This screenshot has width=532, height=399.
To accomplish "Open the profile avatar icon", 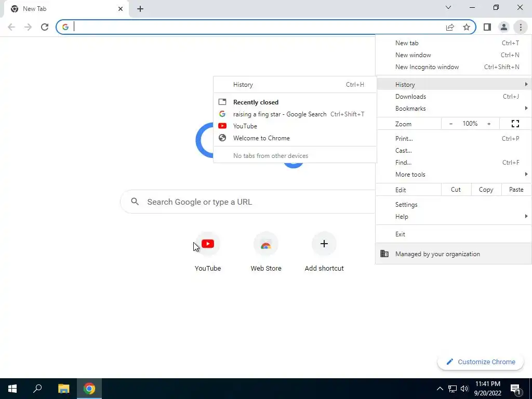I will [x=504, y=27].
